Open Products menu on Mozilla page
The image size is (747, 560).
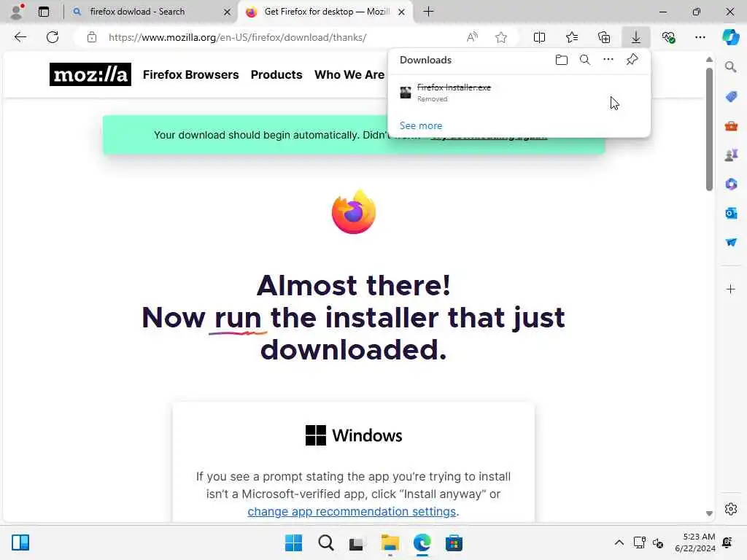[276, 75]
